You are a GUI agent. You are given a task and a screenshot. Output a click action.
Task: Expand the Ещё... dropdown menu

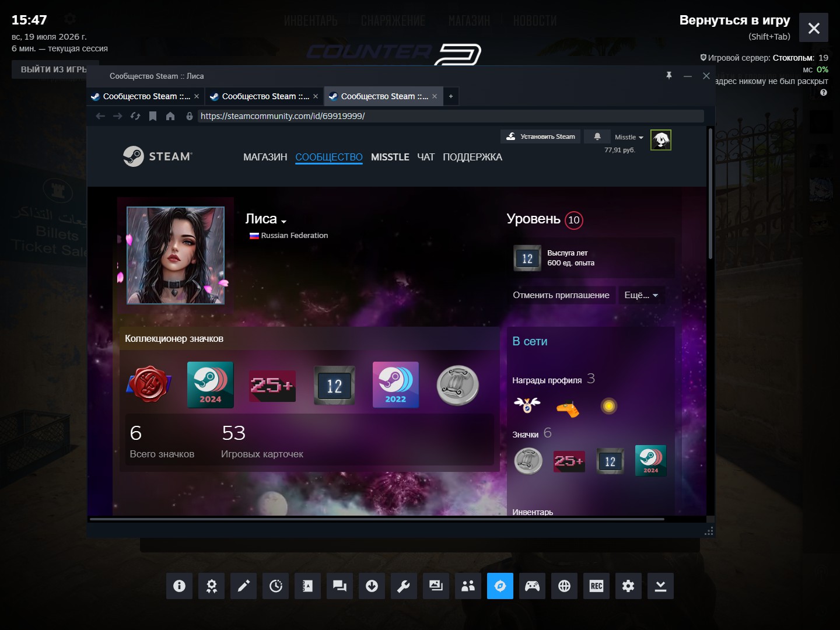[x=641, y=295]
